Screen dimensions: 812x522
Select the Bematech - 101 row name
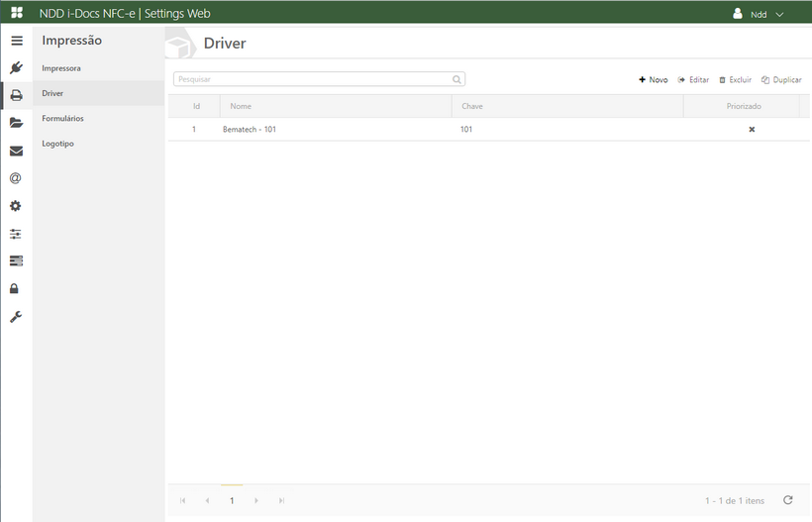pyautogui.click(x=250, y=130)
